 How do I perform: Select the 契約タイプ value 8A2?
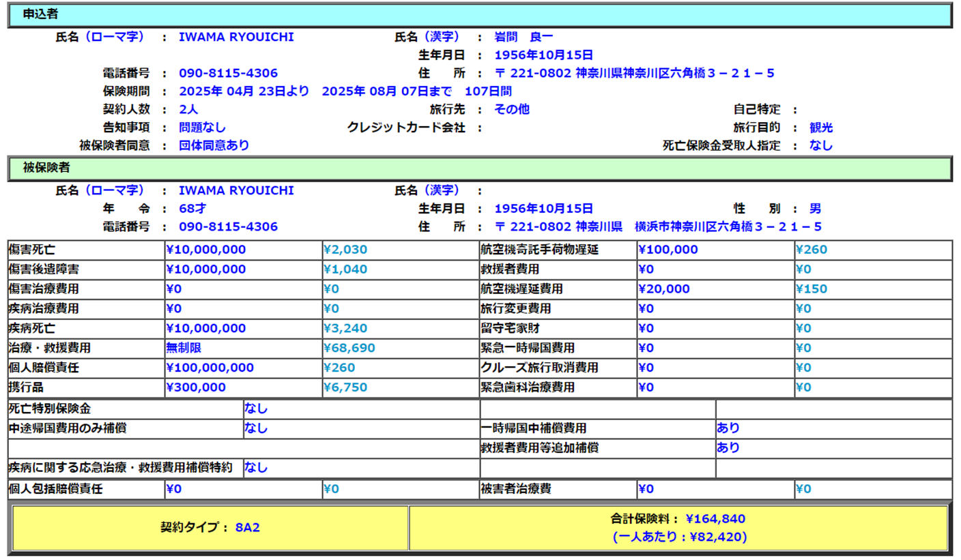[248, 527]
